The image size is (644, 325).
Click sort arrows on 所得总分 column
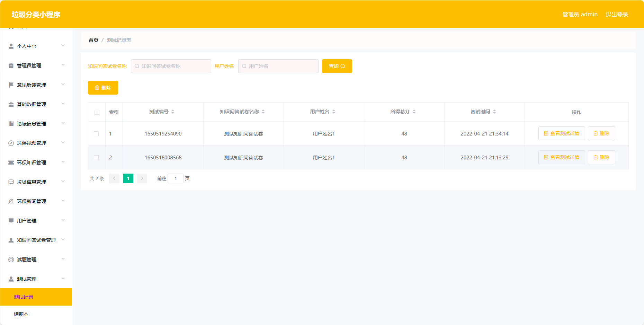tap(414, 112)
